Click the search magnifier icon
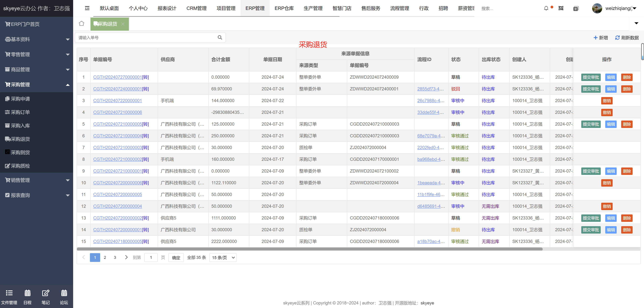644x308 pixels. coord(220,37)
